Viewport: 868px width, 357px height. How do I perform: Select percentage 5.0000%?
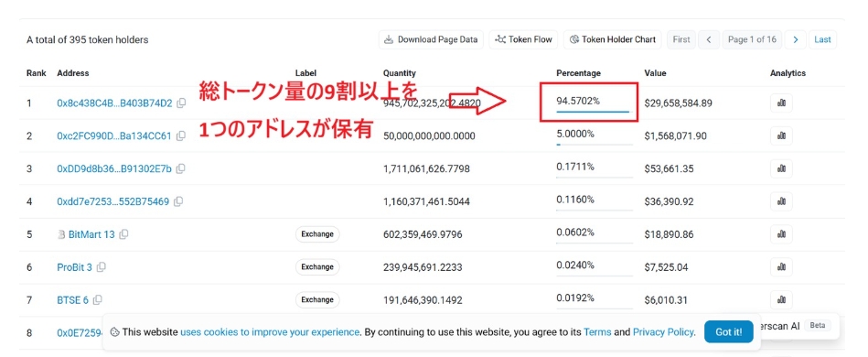575,134
